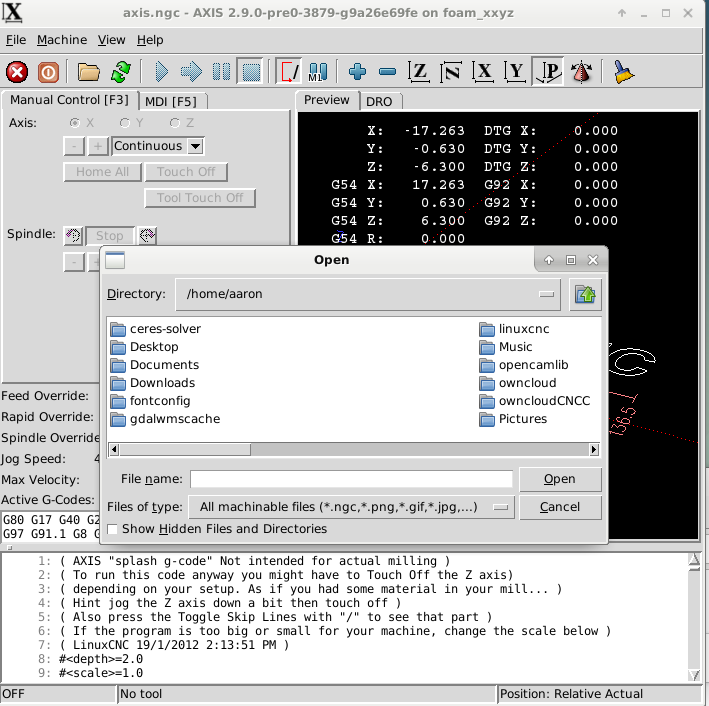Switch to the DRO tab

[379, 101]
